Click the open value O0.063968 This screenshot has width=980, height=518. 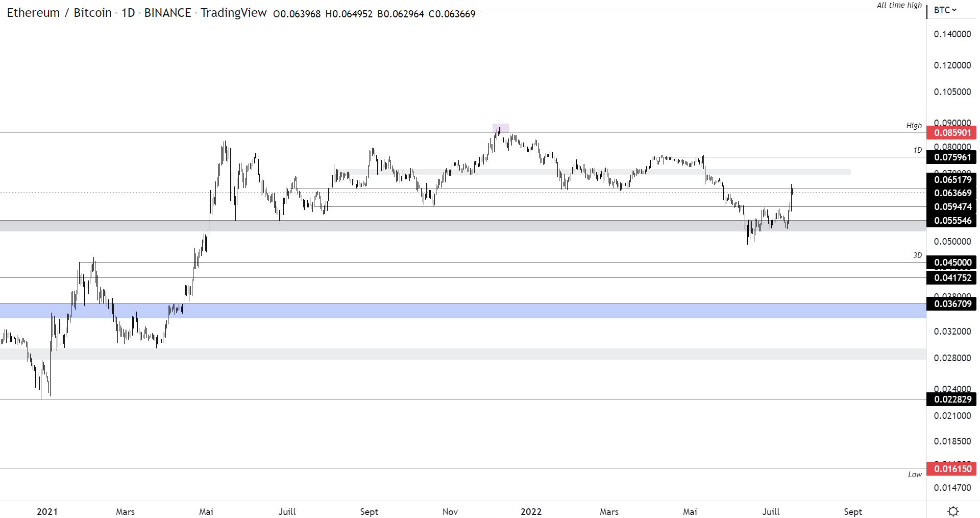(297, 14)
